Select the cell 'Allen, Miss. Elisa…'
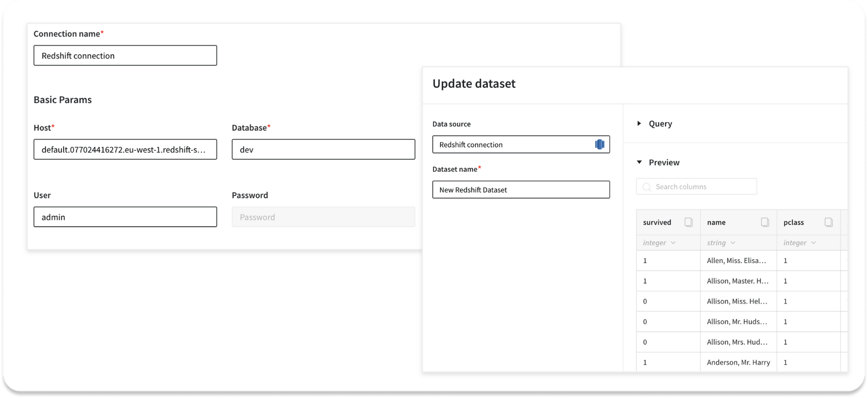 (x=738, y=261)
